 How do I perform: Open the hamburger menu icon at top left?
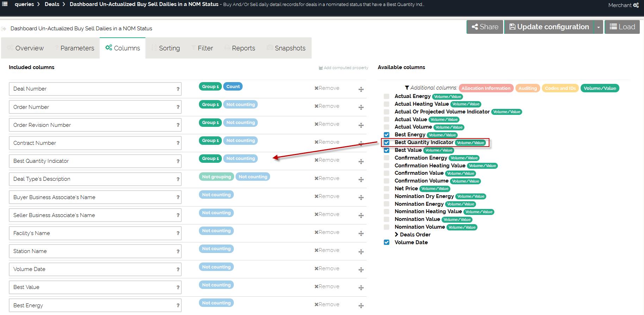click(x=5, y=4)
